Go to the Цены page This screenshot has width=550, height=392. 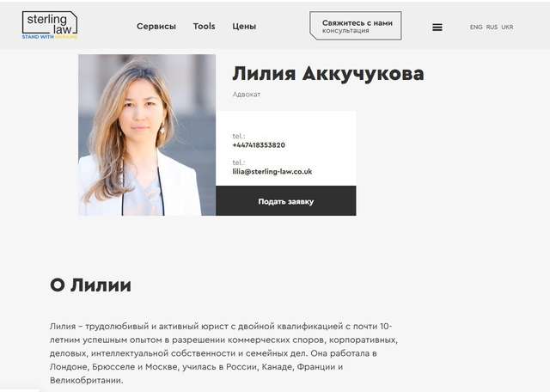coord(244,27)
